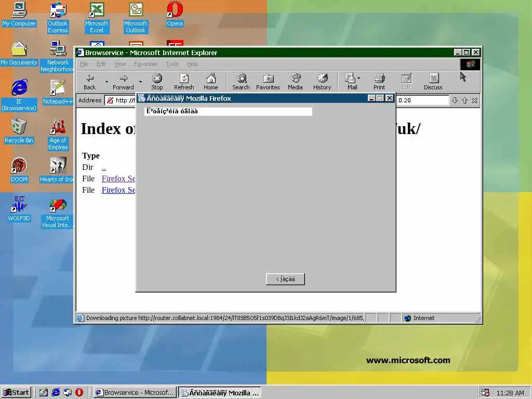This screenshot has width=532, height=399.
Task: Select the Outlook Express desktop icon
Action: pyautogui.click(x=58, y=18)
